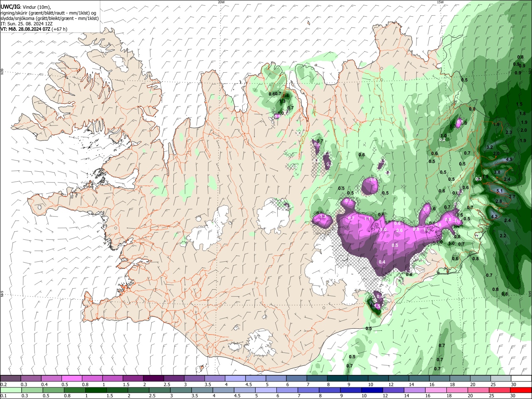Click the crimson 25 swatch in lower legend row
532x399 pixels.
pos(500,390)
